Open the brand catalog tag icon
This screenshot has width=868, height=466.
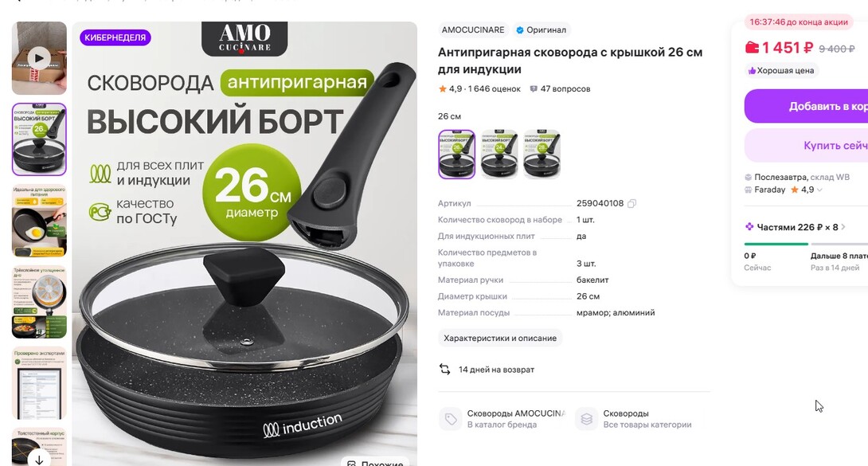point(451,419)
